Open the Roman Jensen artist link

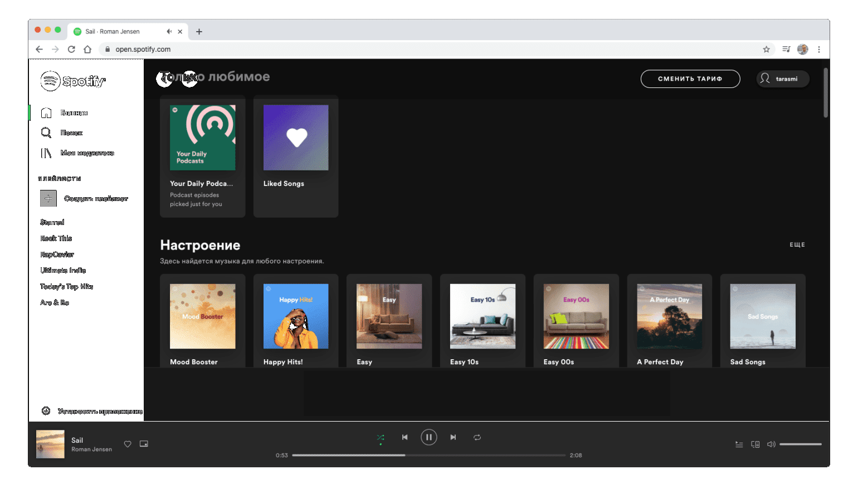pyautogui.click(x=91, y=449)
